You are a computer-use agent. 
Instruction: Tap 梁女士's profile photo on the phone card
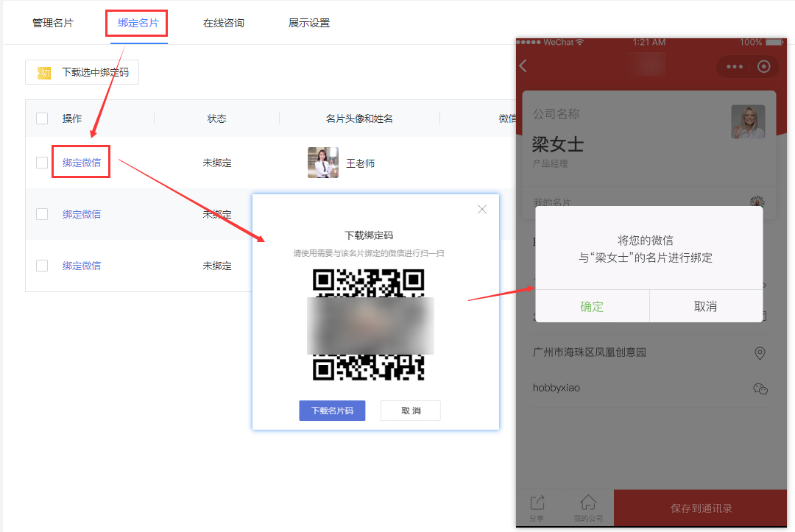(748, 121)
